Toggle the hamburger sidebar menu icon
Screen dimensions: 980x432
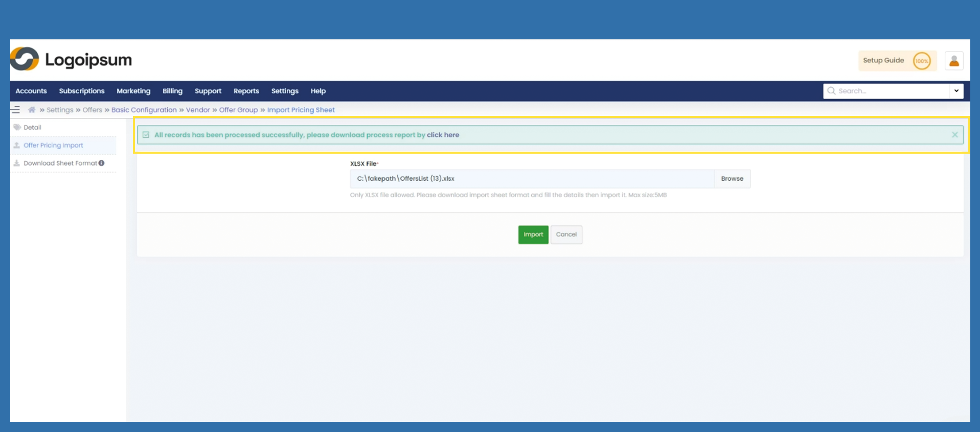coord(16,110)
